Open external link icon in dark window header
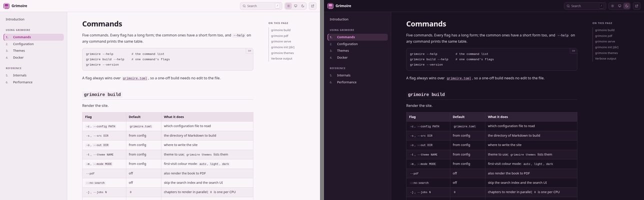This screenshot has width=644, height=200. [636, 6]
